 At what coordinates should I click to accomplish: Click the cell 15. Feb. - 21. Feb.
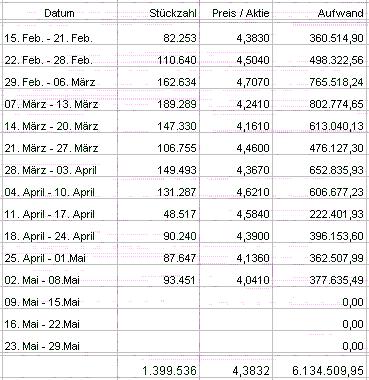pos(60,38)
